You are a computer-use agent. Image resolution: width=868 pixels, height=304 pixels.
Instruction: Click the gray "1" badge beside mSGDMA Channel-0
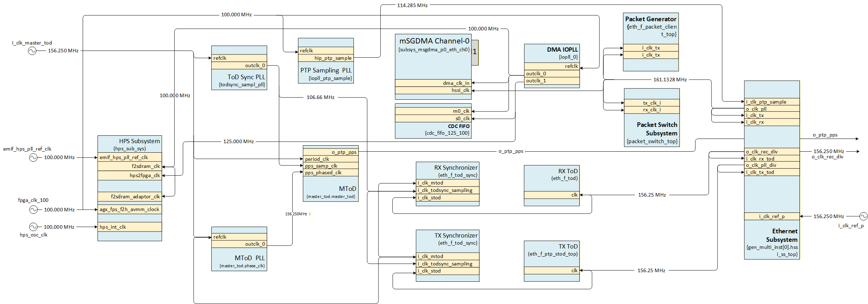(475, 52)
